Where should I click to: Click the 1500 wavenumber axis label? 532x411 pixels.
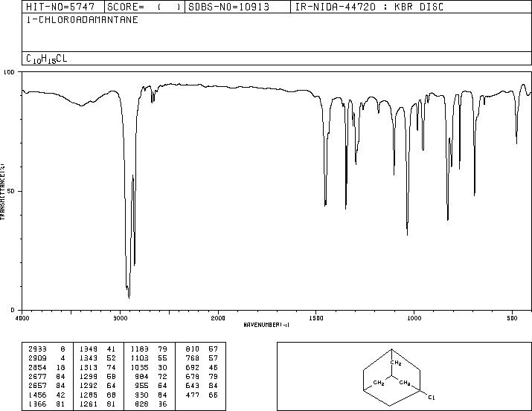(316, 318)
